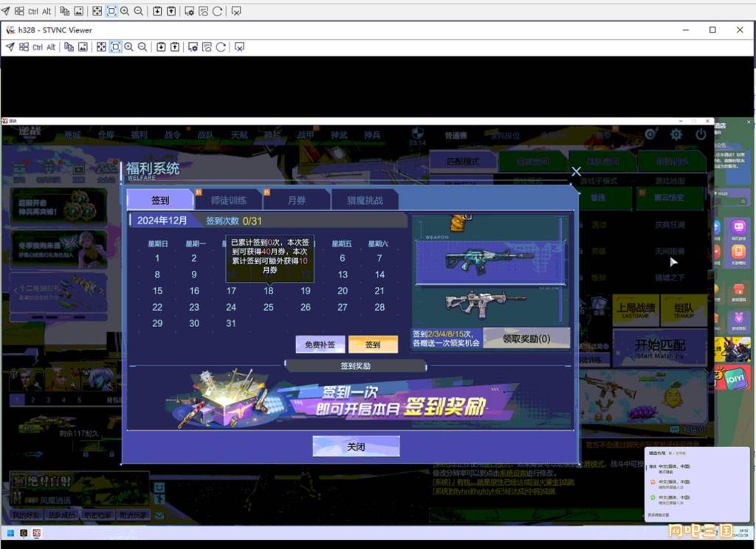Viewport: 756px width, 549px height.
Task: Select day 1 in the sign-in calendar
Action: pyautogui.click(x=157, y=258)
